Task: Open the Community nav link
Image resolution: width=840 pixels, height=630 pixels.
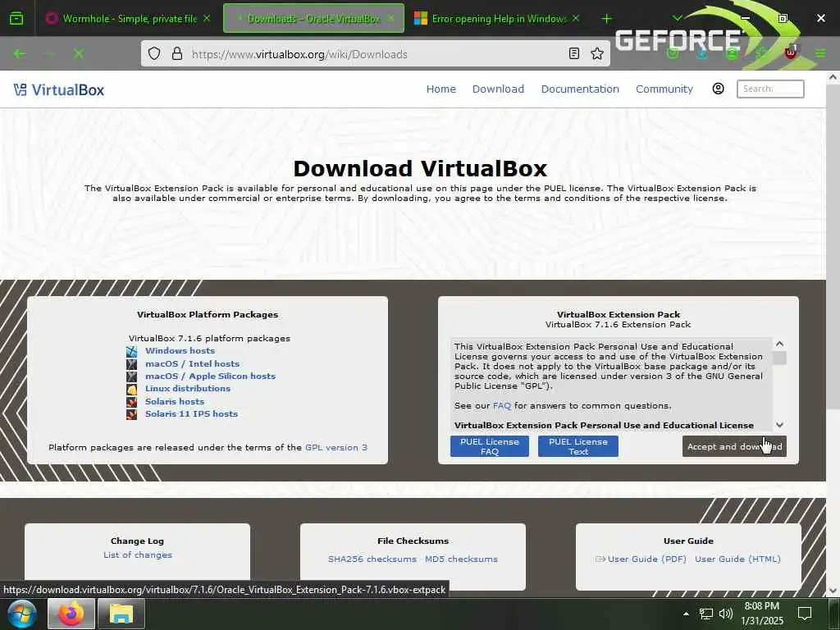Action: [664, 89]
